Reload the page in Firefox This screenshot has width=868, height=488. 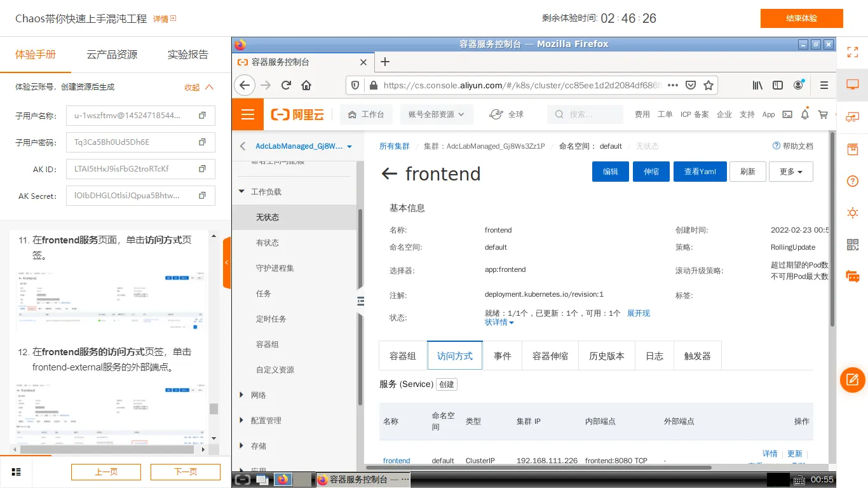[x=286, y=85]
